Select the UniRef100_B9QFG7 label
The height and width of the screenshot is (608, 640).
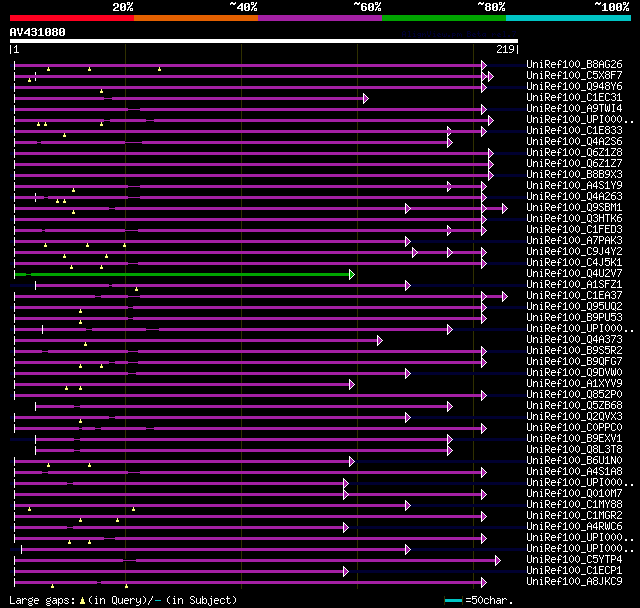(574, 362)
